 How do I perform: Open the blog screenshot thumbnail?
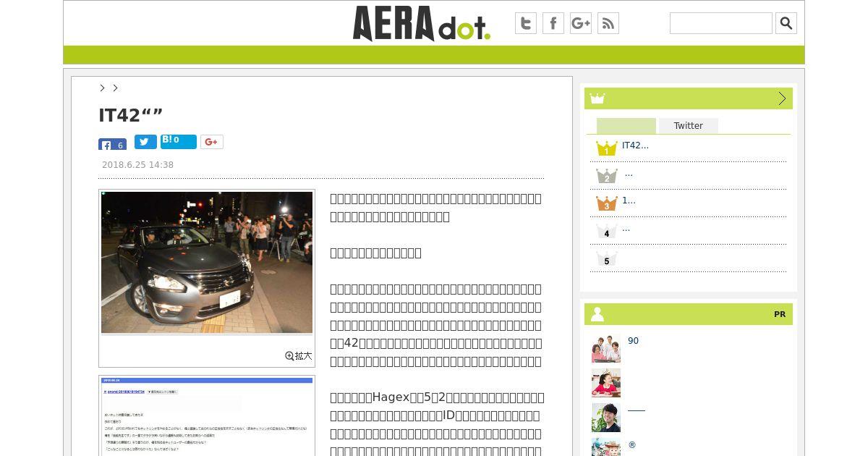pyautogui.click(x=207, y=416)
